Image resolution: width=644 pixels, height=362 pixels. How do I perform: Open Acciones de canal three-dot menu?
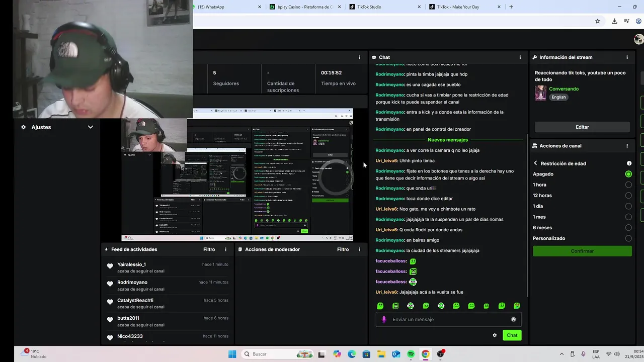coord(627,146)
